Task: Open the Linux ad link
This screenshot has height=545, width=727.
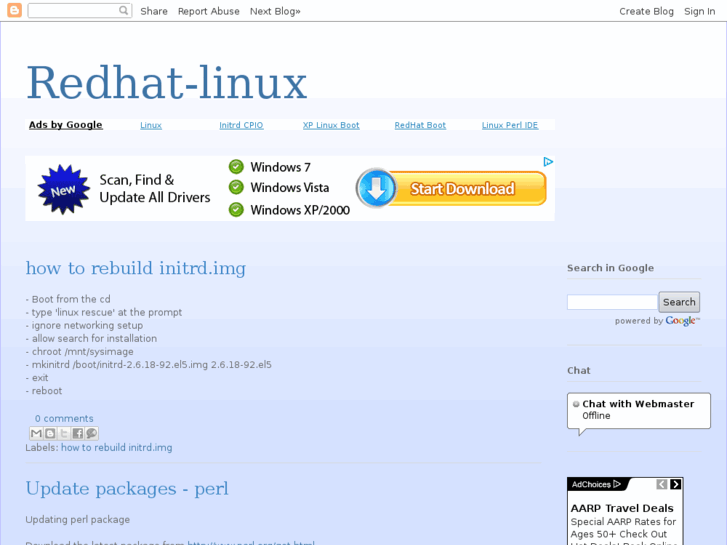Action: point(151,125)
